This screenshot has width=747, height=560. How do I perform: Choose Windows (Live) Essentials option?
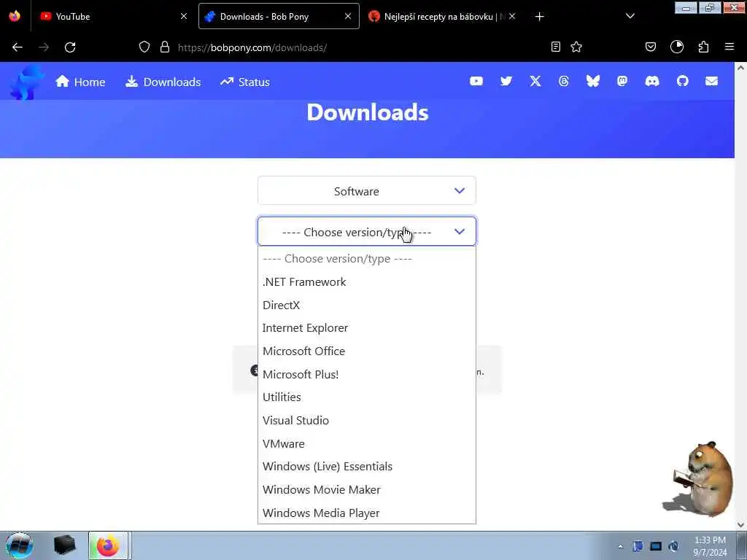coord(367,467)
